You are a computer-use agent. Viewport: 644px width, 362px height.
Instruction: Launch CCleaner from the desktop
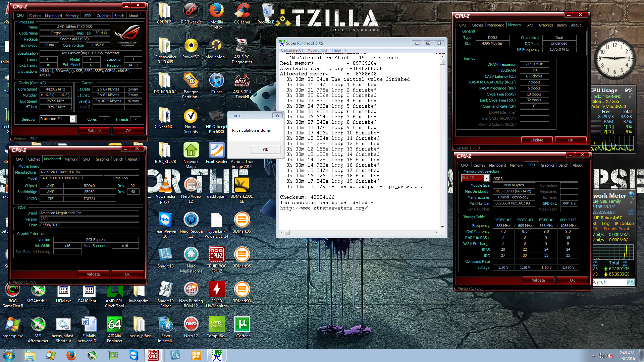click(242, 13)
